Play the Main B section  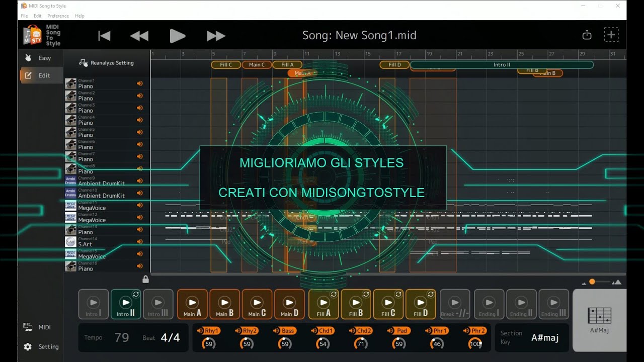coord(224,304)
